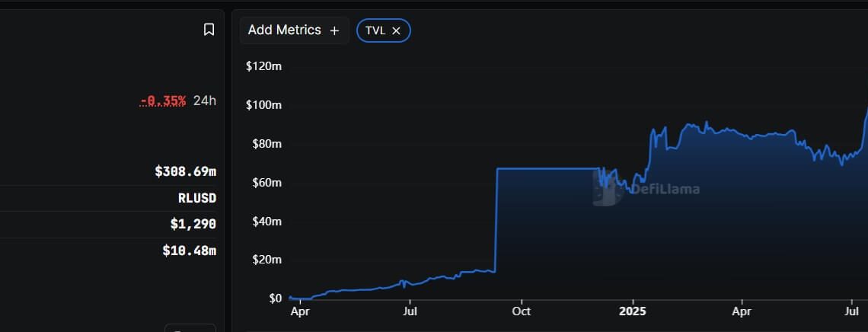Click the 24h label next to change
This screenshot has width=868, height=332.
[205, 101]
